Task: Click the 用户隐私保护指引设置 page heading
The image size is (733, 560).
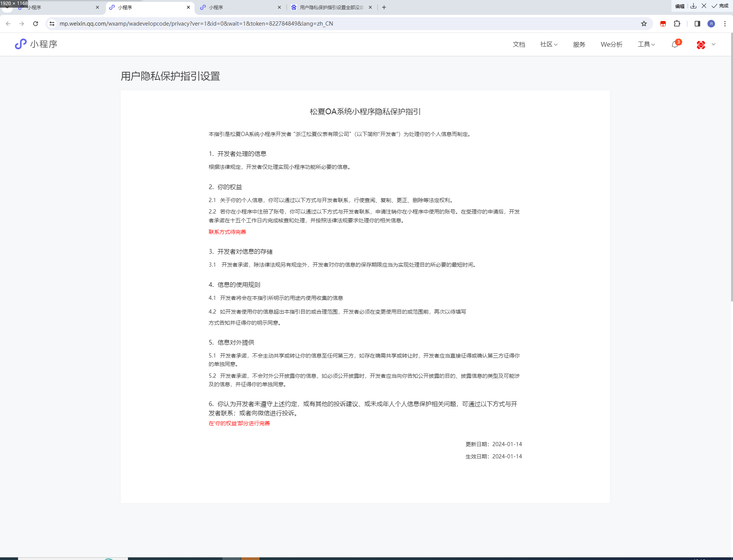Action: pyautogui.click(x=170, y=76)
